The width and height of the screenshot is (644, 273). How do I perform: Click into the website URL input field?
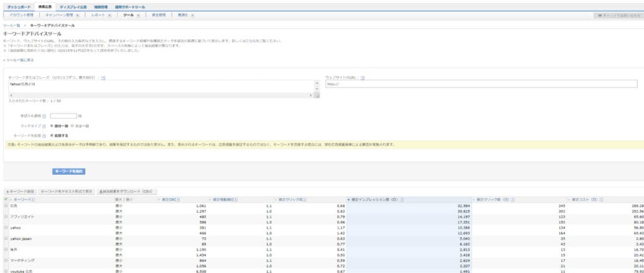tap(481, 84)
